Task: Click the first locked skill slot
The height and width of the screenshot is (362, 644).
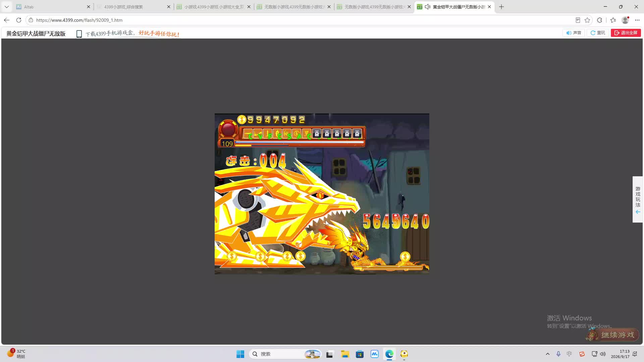Action: coord(317,134)
